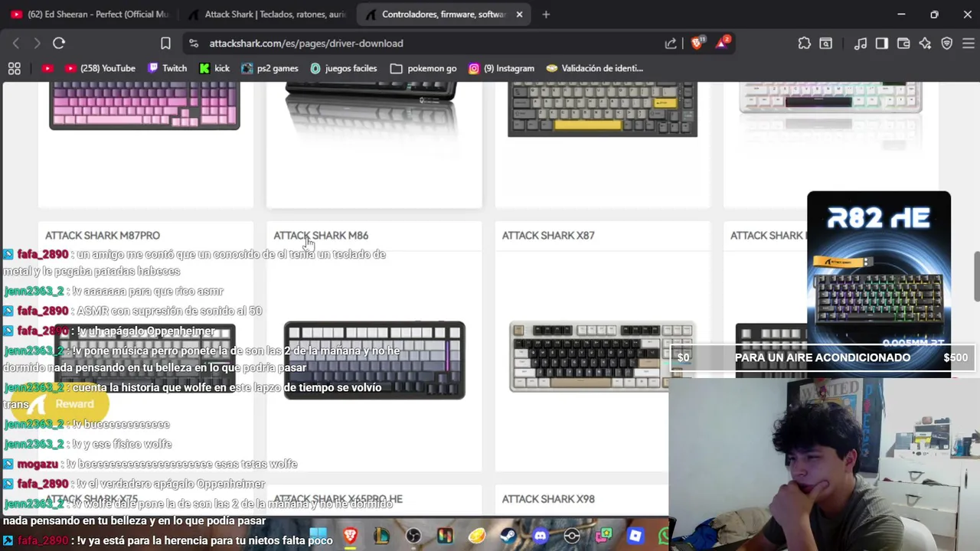
Task: Open the pokemon go bookmarks folder
Action: [423, 68]
